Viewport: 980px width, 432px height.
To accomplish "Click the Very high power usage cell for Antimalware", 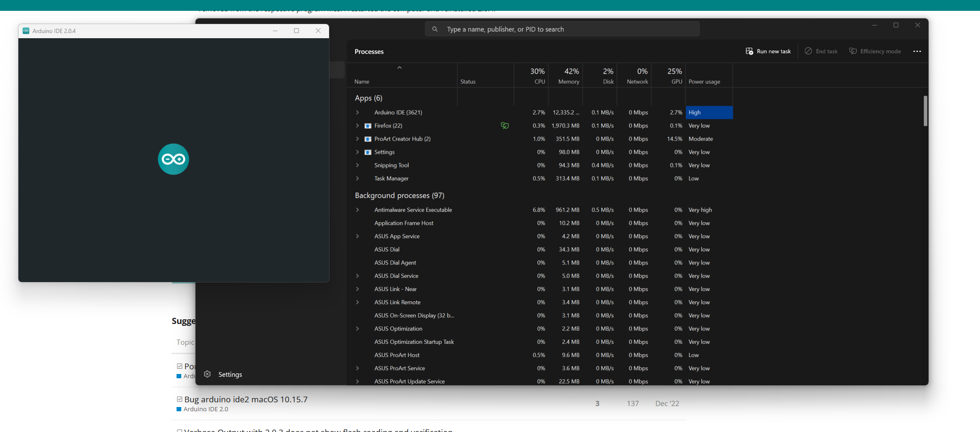I will pos(700,210).
